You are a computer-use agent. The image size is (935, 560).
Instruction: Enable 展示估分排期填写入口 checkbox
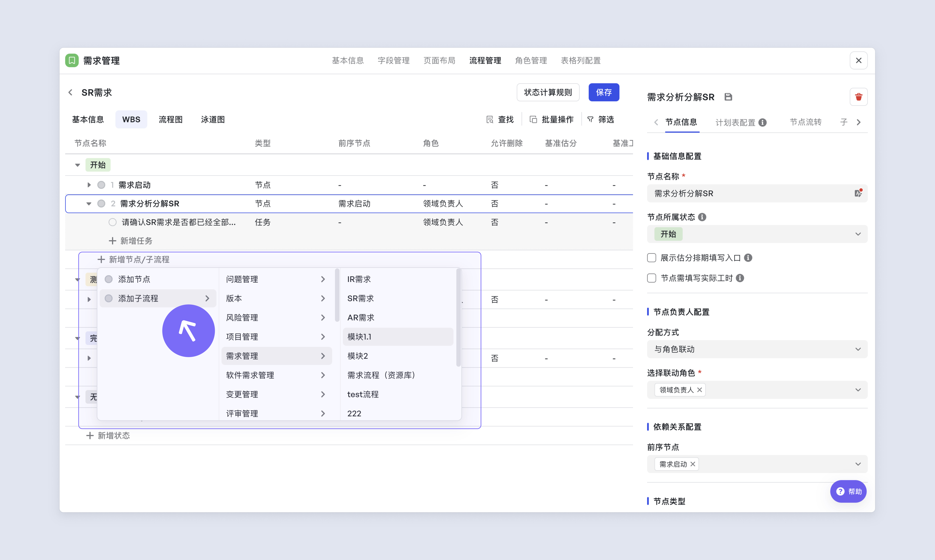tap(652, 258)
